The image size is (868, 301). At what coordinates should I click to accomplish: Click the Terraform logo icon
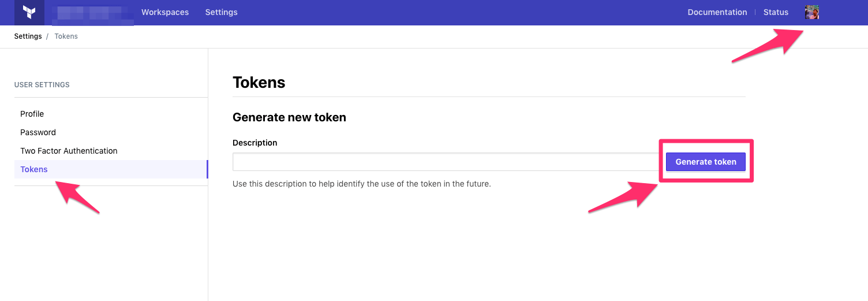point(29,12)
